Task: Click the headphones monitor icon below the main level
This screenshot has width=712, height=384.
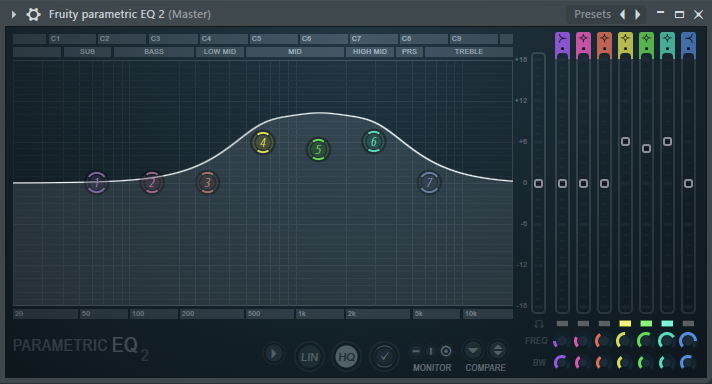Action: pos(539,324)
